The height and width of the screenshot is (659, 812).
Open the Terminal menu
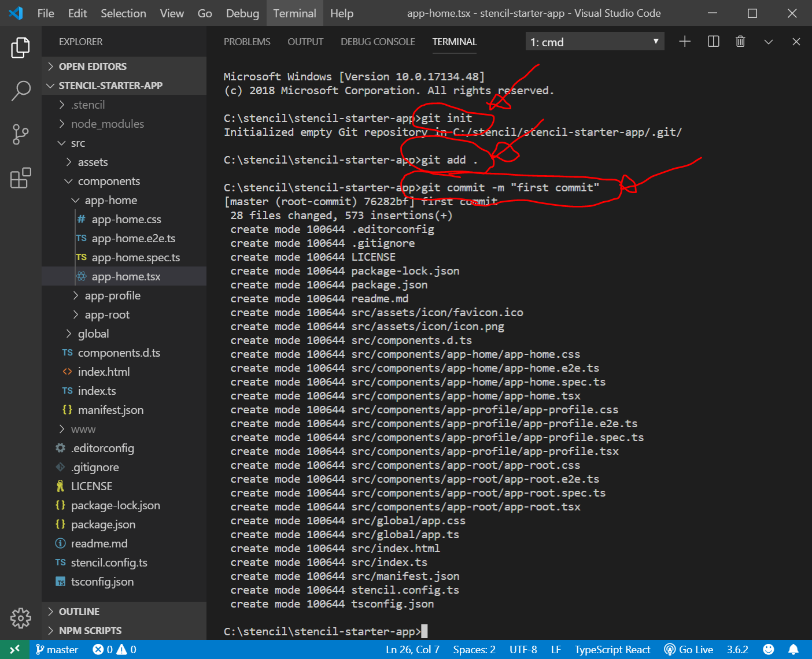294,13
